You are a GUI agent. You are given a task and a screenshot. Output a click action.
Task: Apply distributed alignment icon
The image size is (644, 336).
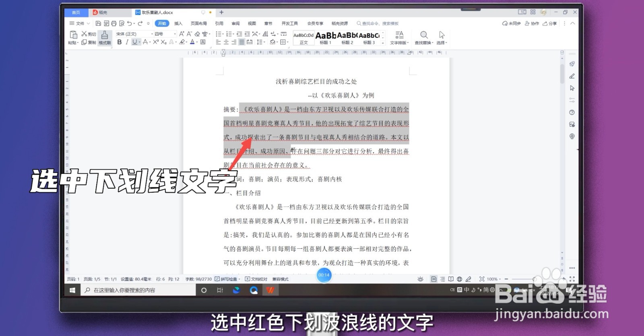point(249,42)
